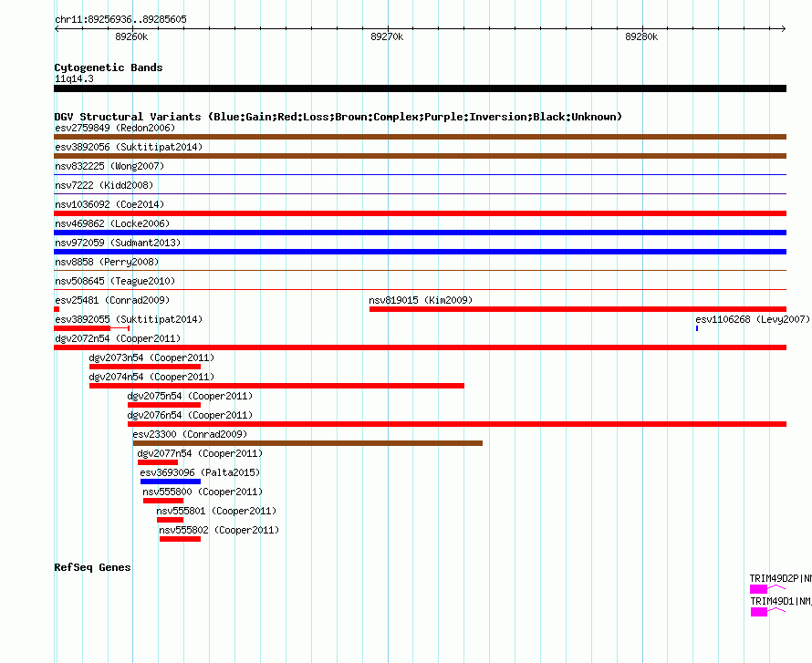Viewport: 812px width, 663px height.
Task: Select nsv469862 (Locke2006) label
Action: point(112,223)
